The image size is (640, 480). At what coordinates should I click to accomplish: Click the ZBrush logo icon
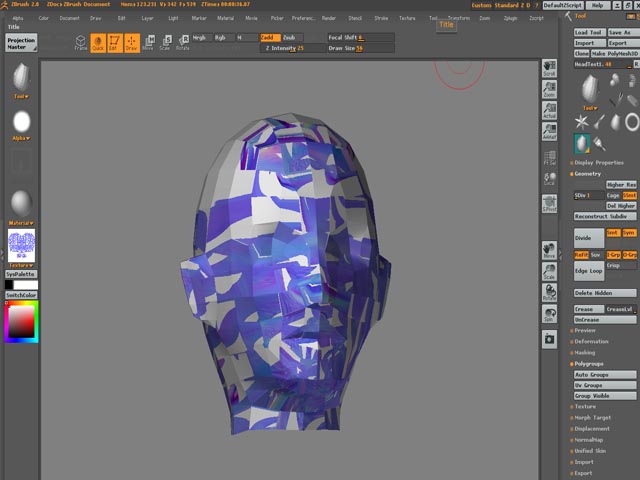click(4, 5)
